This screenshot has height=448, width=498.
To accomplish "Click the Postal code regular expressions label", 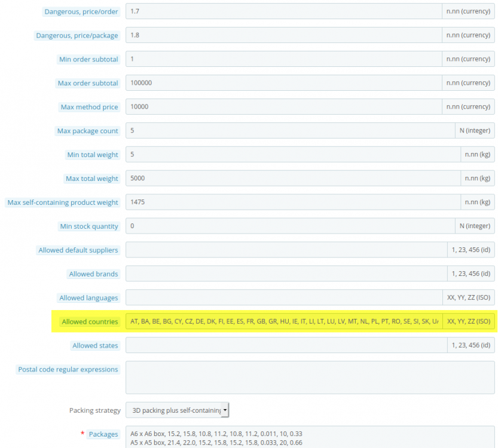I will pos(68,369).
